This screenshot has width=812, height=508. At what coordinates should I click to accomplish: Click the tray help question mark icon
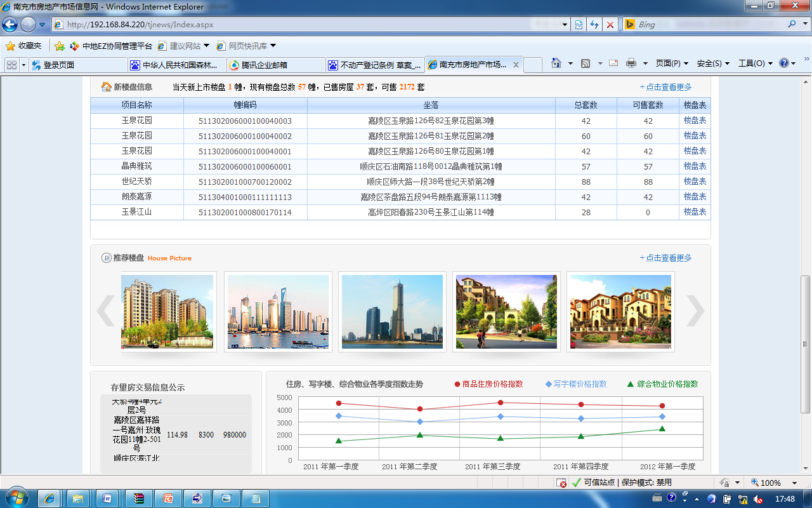(671, 498)
